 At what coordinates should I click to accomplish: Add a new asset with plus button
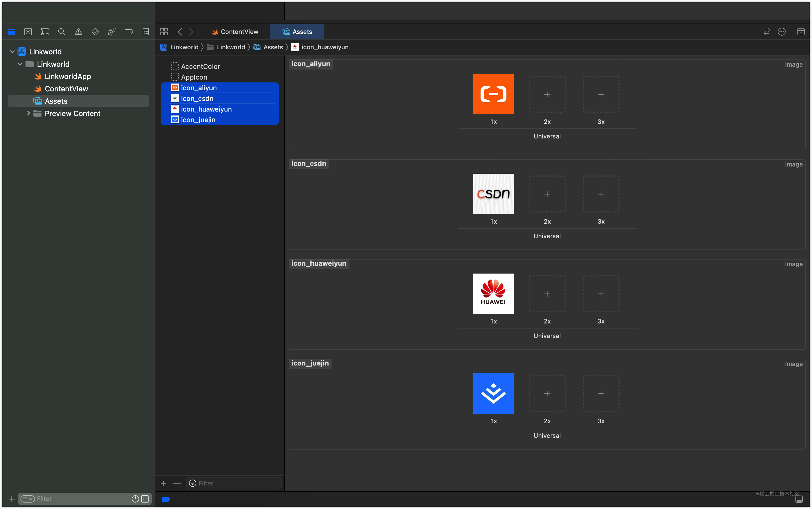pos(164,483)
